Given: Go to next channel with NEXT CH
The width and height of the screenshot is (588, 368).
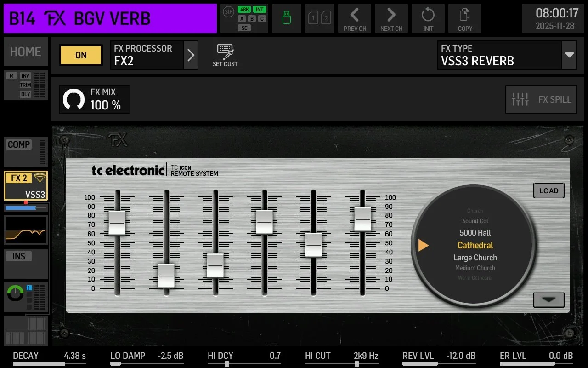Looking at the screenshot, I should click(391, 18).
